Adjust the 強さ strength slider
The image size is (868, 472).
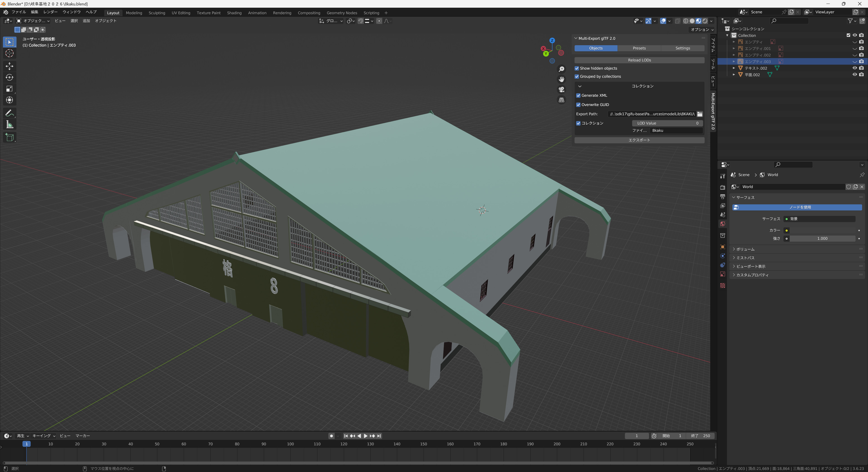[822, 238]
